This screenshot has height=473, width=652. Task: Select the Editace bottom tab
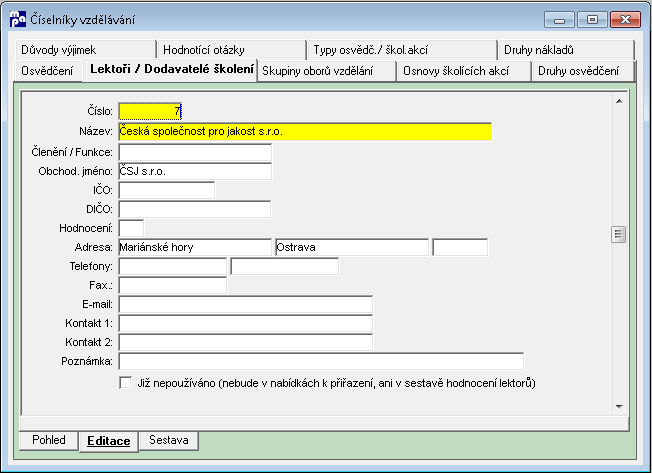pos(109,441)
